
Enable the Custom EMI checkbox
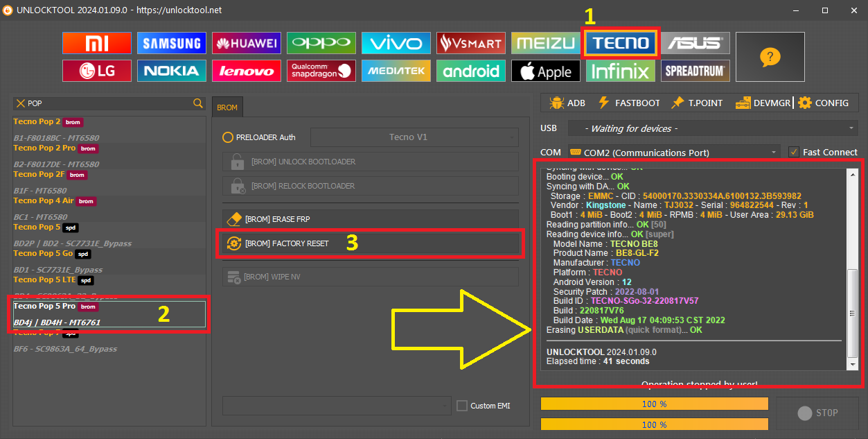coord(462,405)
